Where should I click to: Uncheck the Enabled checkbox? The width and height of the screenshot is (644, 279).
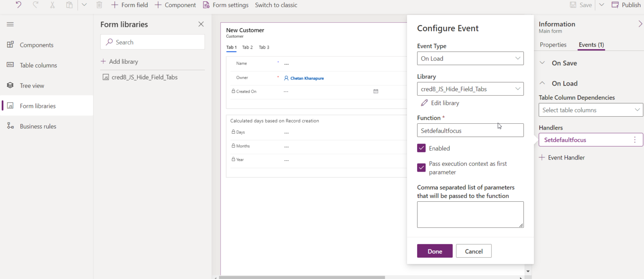click(x=421, y=148)
